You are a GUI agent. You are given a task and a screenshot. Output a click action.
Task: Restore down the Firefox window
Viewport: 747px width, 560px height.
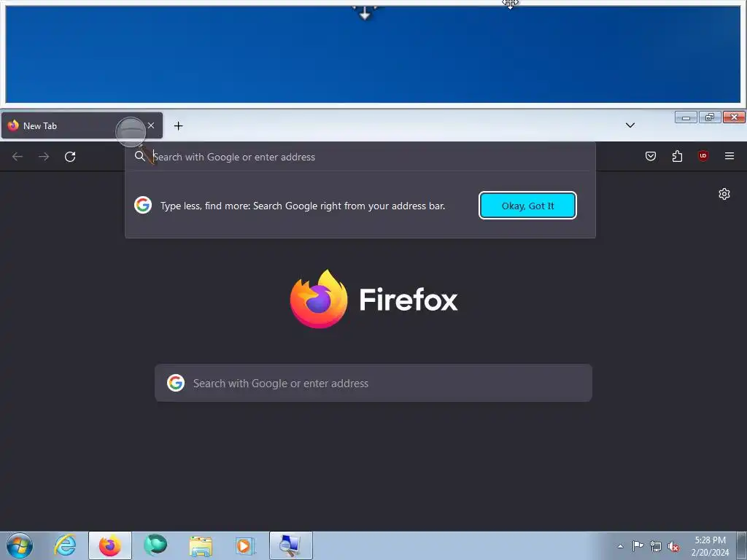pos(710,117)
